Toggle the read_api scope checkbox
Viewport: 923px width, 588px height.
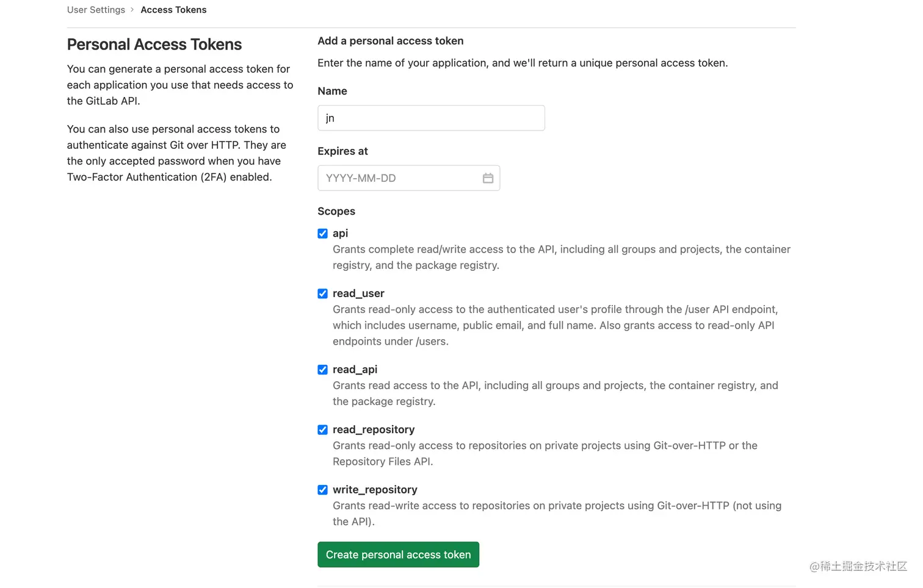point(323,370)
